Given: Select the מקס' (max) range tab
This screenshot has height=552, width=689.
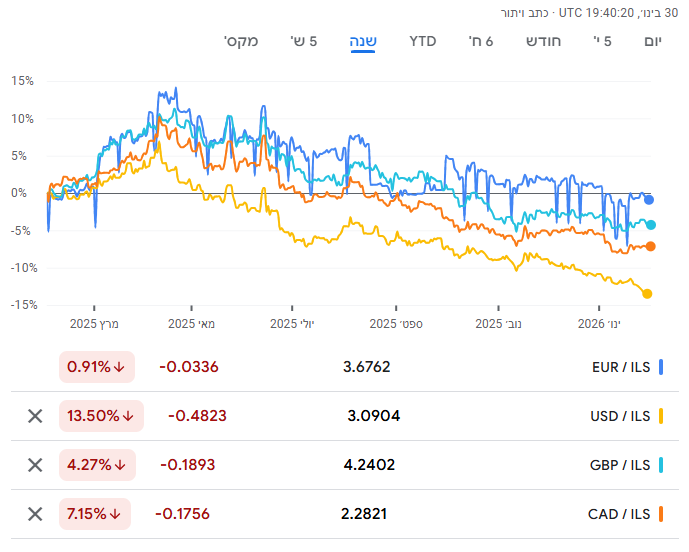Looking at the screenshot, I should coord(241,41).
